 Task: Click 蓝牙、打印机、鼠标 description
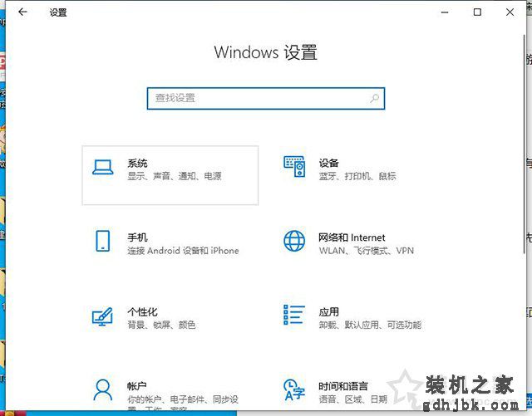tap(357, 176)
